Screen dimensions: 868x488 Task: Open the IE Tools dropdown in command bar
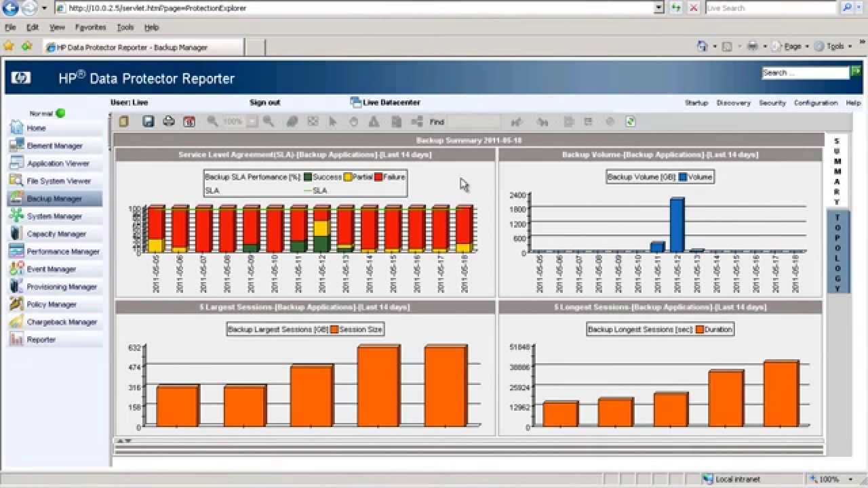tap(834, 46)
